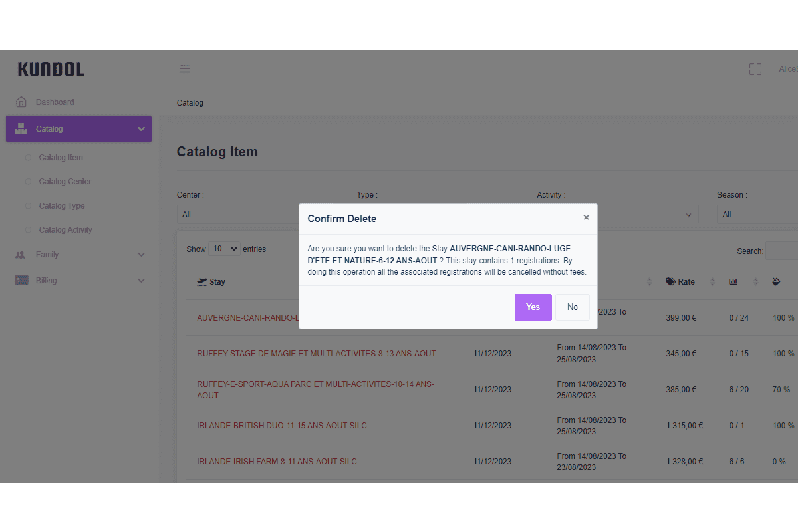Close the Confirm Delete dialog
The image size is (798, 532).
tap(586, 217)
